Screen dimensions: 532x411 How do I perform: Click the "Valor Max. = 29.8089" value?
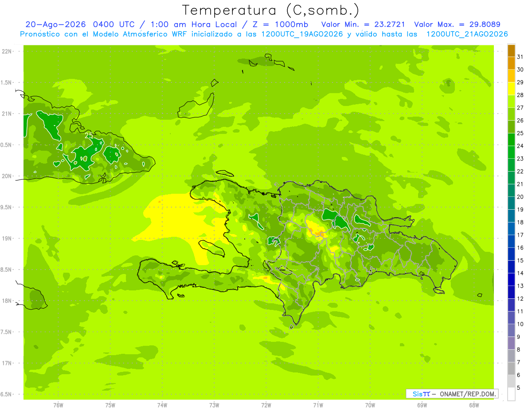457,24
